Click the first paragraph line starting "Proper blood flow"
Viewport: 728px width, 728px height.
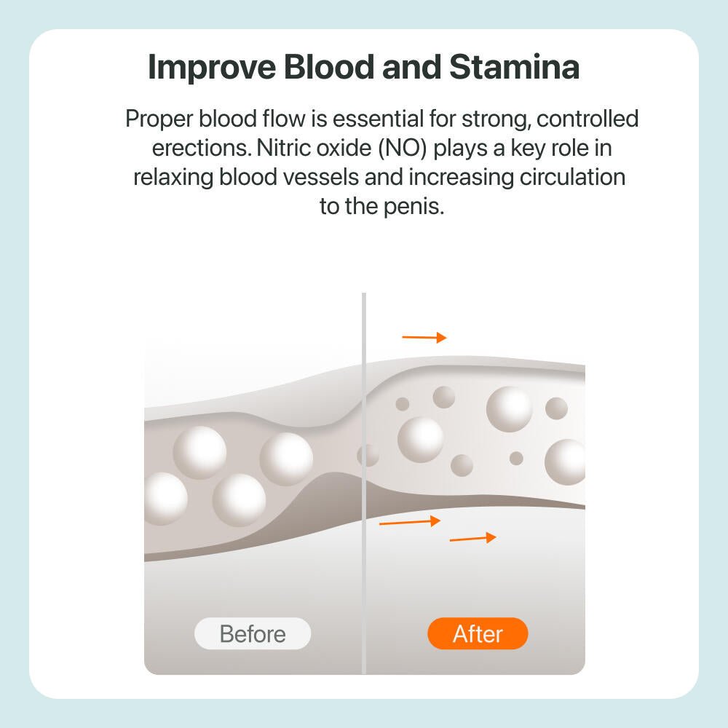381,119
